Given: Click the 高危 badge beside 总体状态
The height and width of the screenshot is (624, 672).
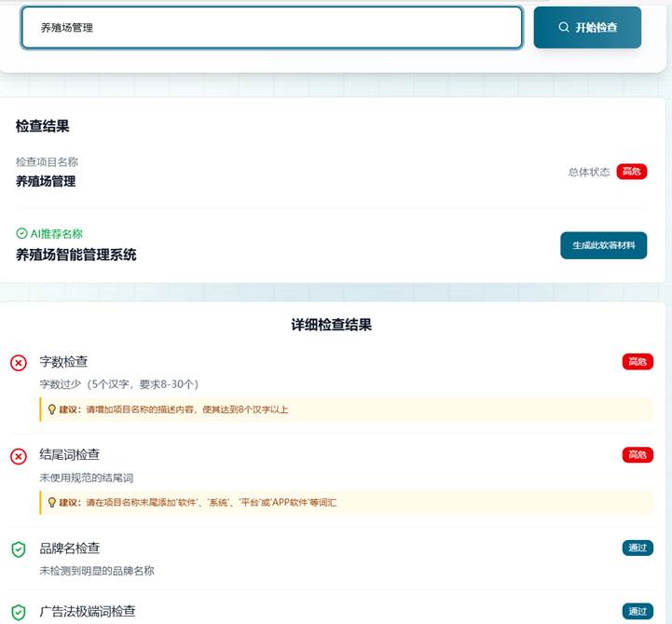Looking at the screenshot, I should point(631,172).
